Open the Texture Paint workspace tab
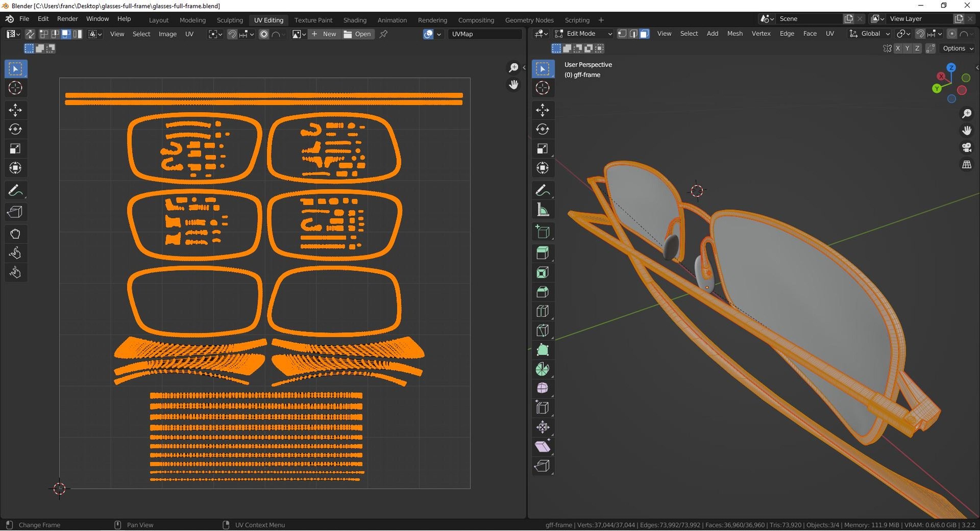Screen dimensions: 980x531 (313, 20)
